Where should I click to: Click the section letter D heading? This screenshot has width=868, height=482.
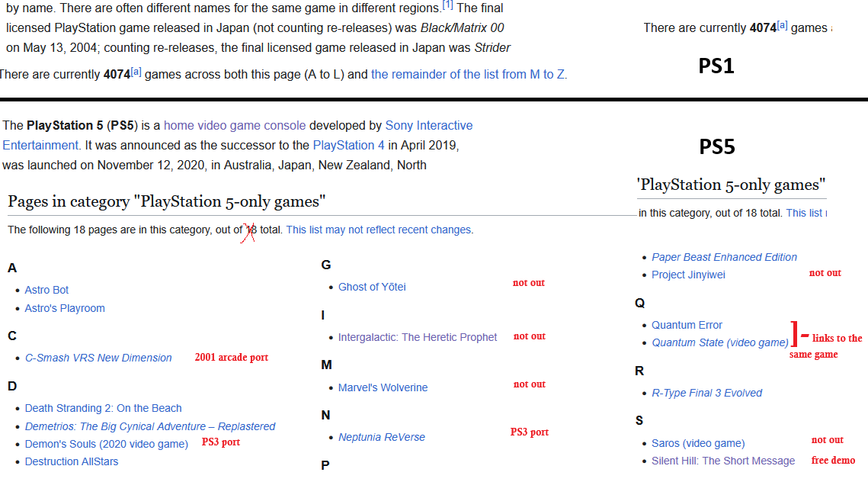(12, 386)
